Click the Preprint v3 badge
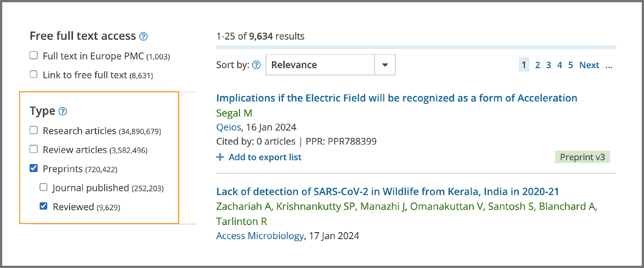Image resolution: width=644 pixels, height=268 pixels. coord(582,157)
